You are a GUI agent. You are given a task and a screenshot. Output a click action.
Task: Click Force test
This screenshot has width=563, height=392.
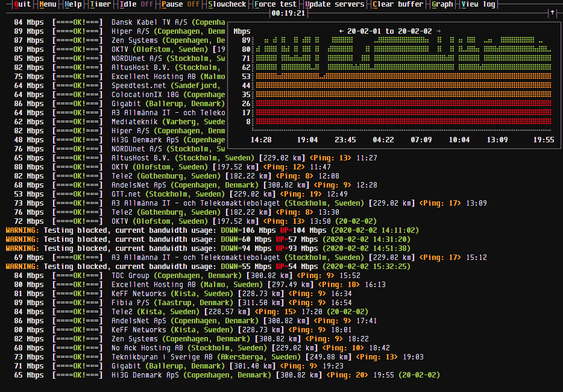275,4
